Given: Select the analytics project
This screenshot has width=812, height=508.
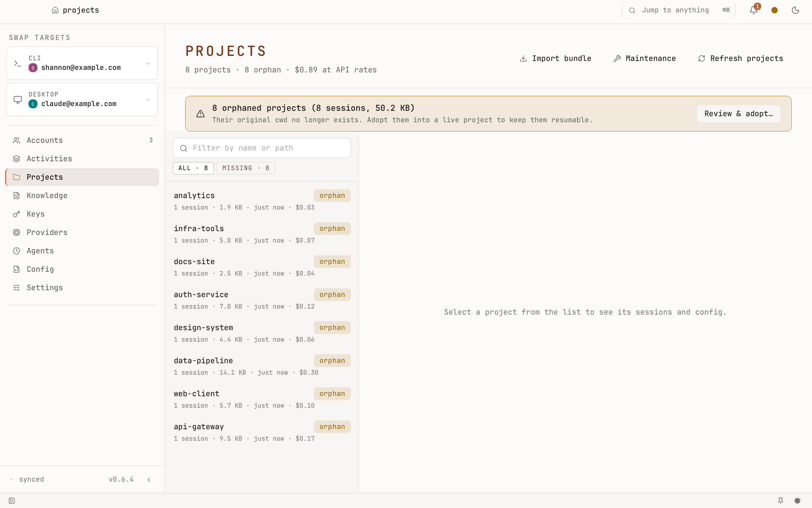Looking at the screenshot, I should pyautogui.click(x=262, y=201).
